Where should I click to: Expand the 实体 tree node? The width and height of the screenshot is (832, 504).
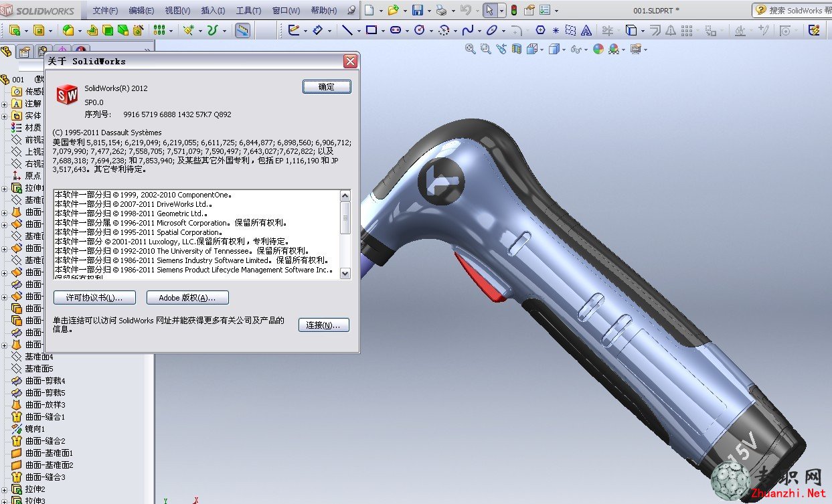4,116
